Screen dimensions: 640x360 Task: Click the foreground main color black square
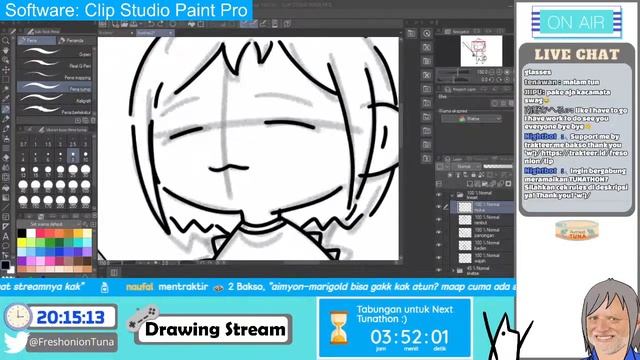(5, 265)
